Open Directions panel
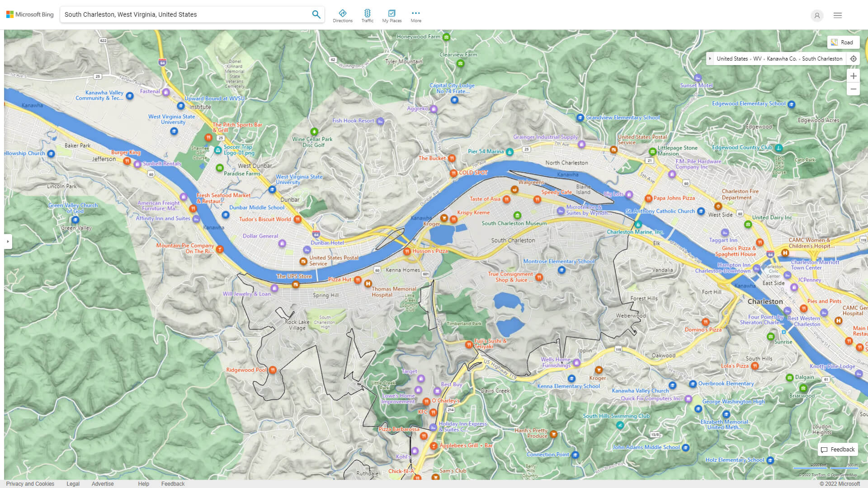 click(x=343, y=16)
